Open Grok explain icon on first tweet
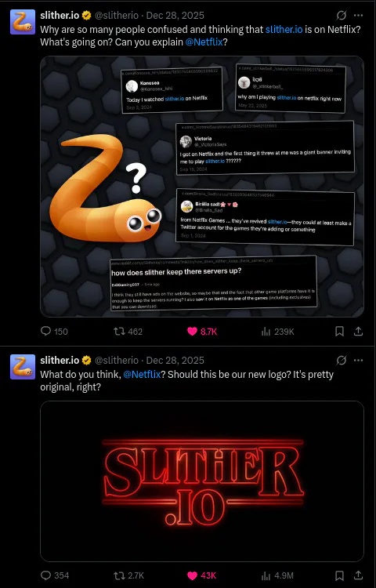 [x=342, y=16]
